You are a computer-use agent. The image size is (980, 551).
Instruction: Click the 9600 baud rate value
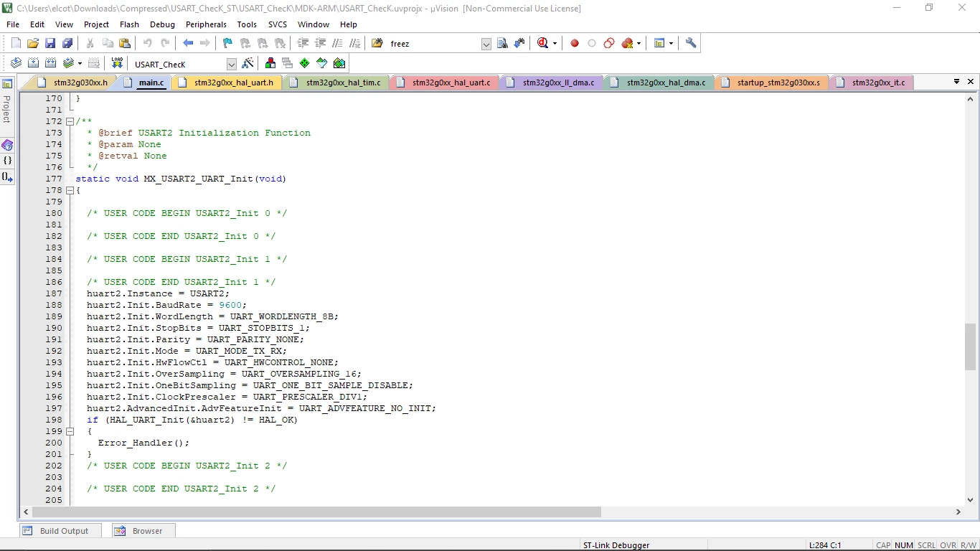(230, 305)
